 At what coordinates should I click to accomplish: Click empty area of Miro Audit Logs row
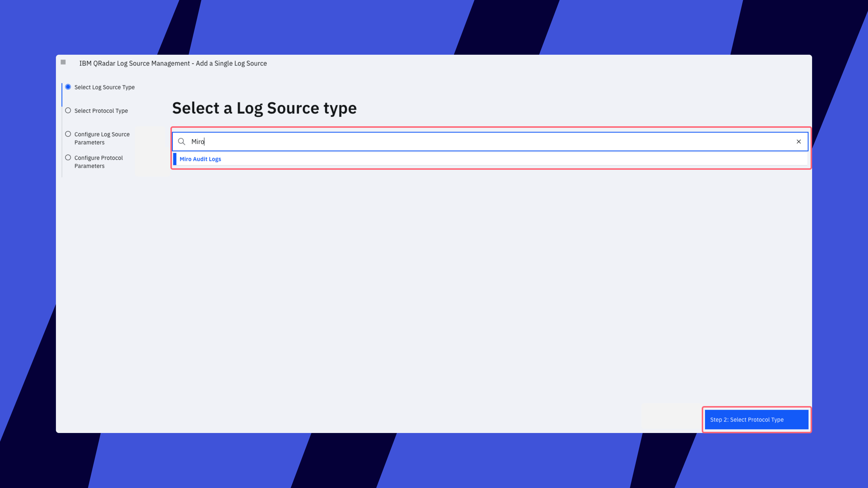(505, 159)
